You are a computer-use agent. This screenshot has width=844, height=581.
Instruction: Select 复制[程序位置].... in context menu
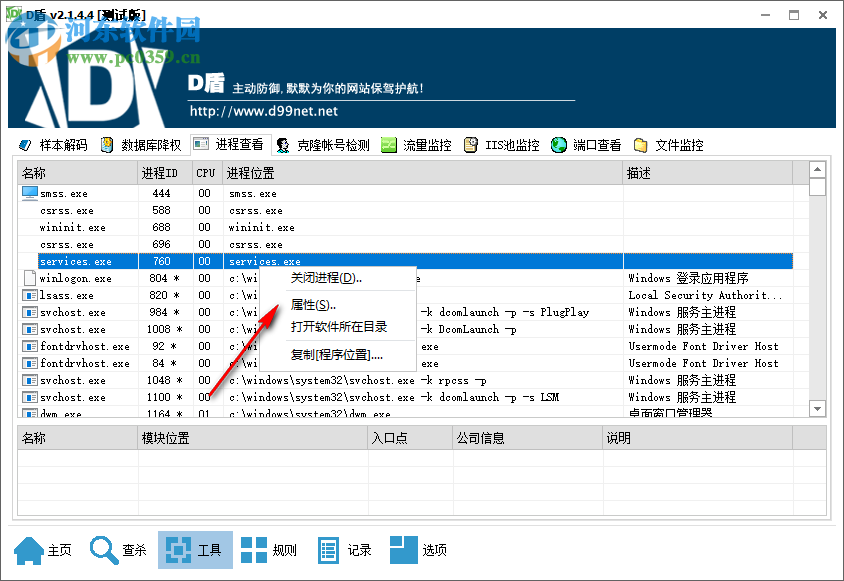click(337, 355)
